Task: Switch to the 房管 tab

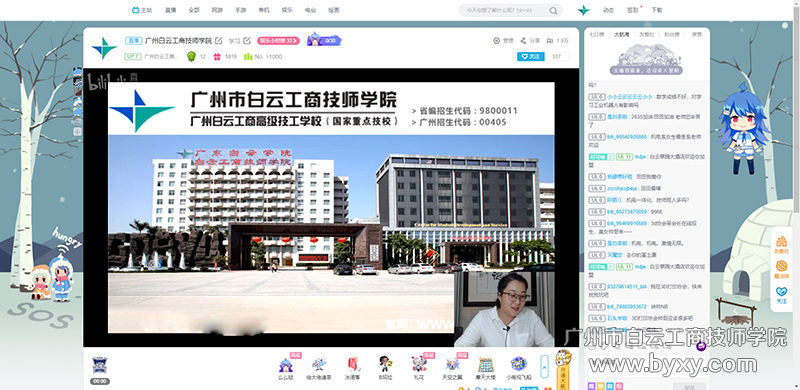Action: (696, 35)
